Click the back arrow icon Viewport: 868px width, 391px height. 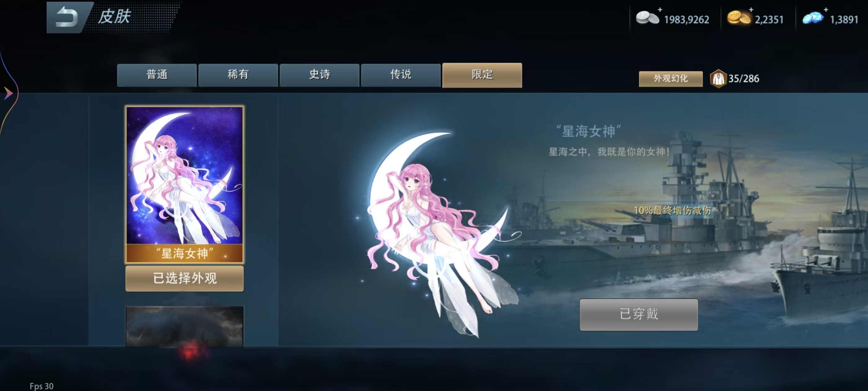67,17
